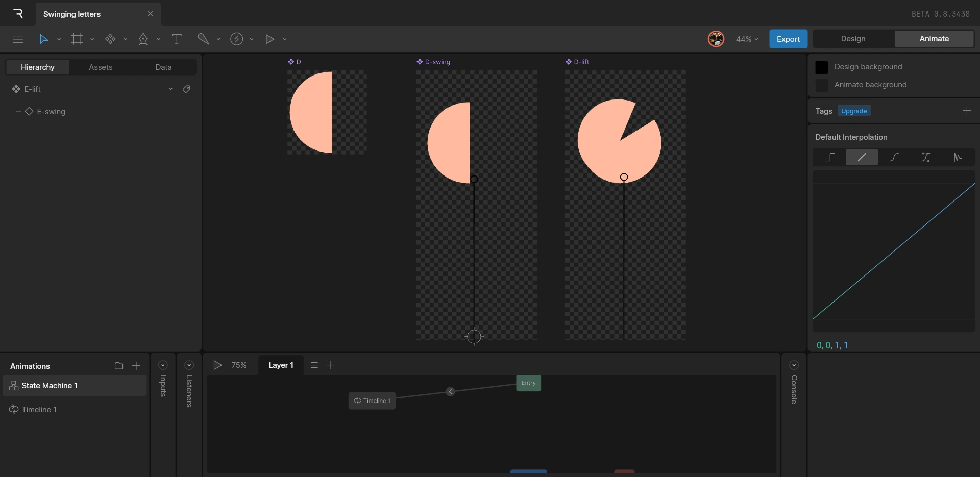Switch to Animate mode
Viewport: 980px width, 477px height.
coord(934,39)
